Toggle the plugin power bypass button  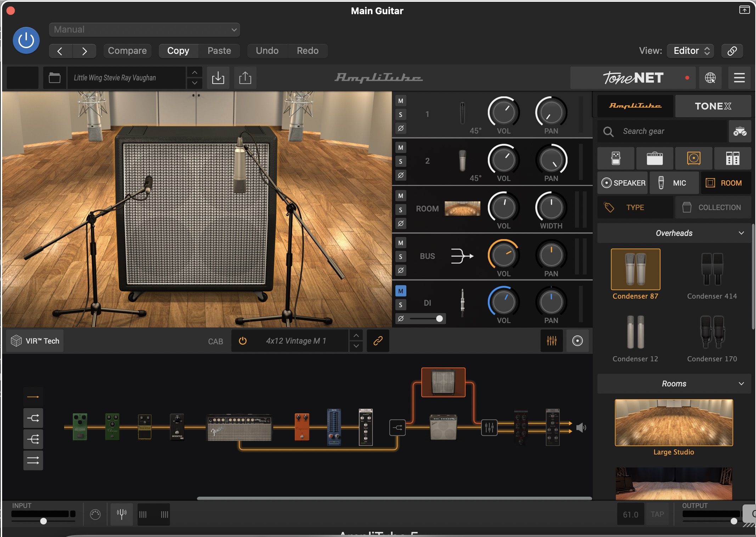(26, 40)
